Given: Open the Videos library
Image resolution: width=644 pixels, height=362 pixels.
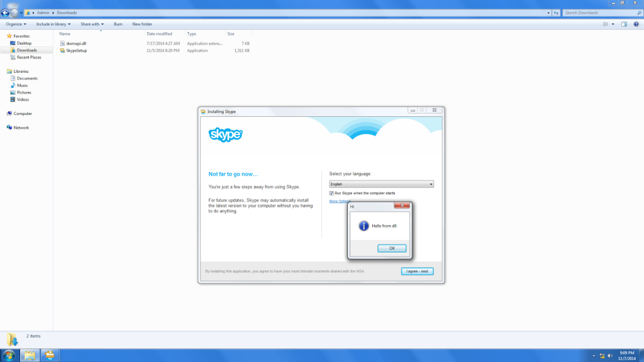Looking at the screenshot, I should (23, 99).
